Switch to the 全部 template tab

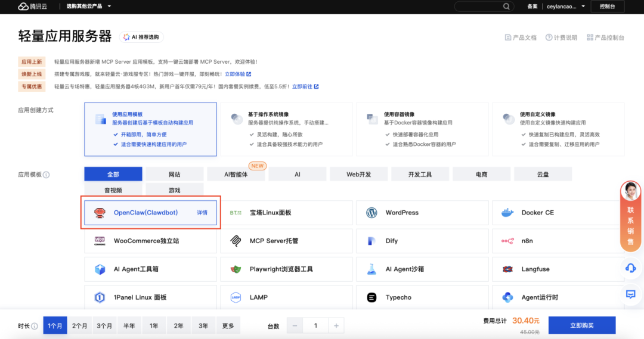[x=113, y=174]
